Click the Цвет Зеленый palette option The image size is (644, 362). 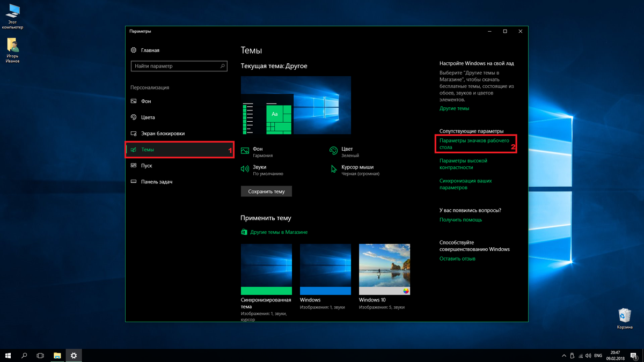345,152
